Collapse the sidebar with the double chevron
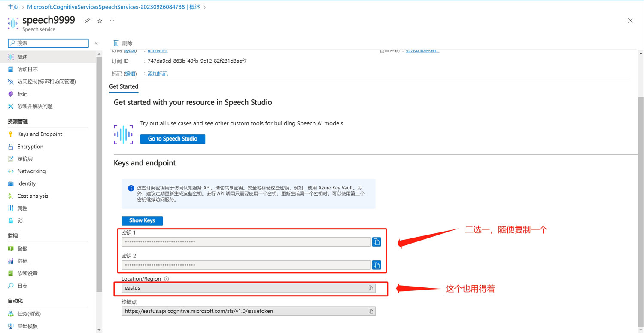644x333 pixels. coord(96,43)
